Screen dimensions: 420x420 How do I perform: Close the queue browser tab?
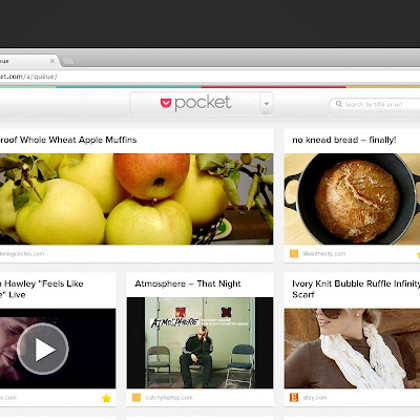click(x=52, y=61)
